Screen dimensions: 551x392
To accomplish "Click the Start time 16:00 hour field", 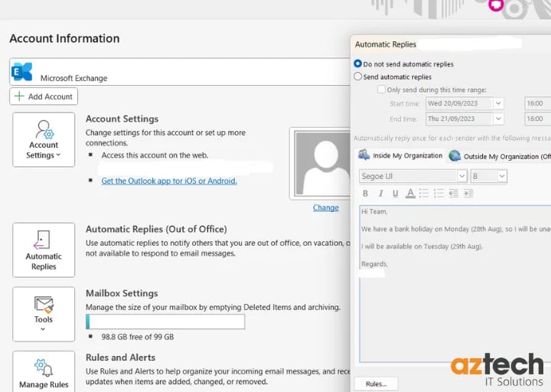I will point(538,103).
